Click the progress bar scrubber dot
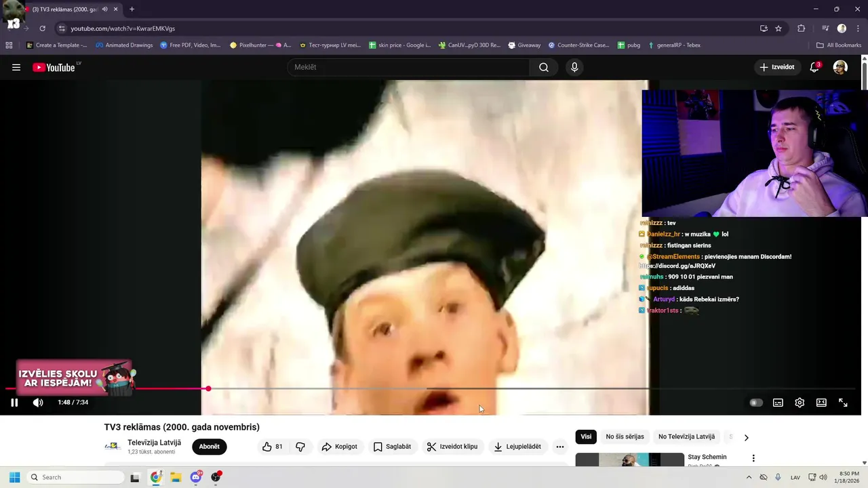 point(208,388)
